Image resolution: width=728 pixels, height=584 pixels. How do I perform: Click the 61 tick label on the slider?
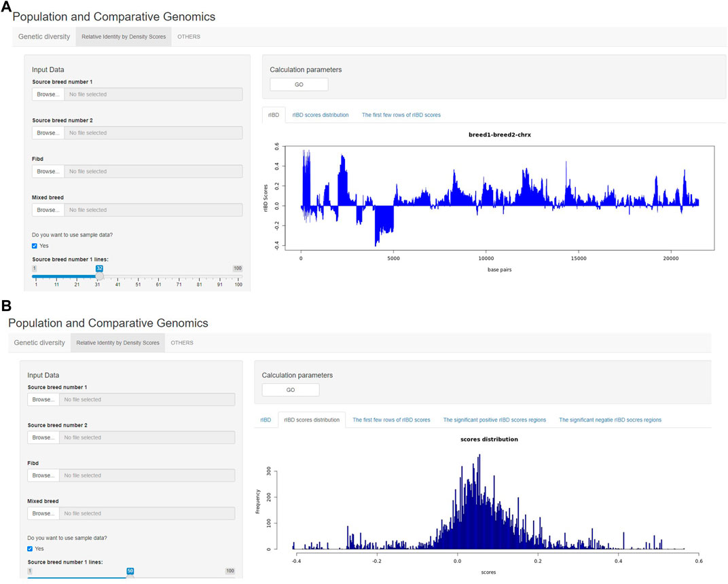(158, 285)
